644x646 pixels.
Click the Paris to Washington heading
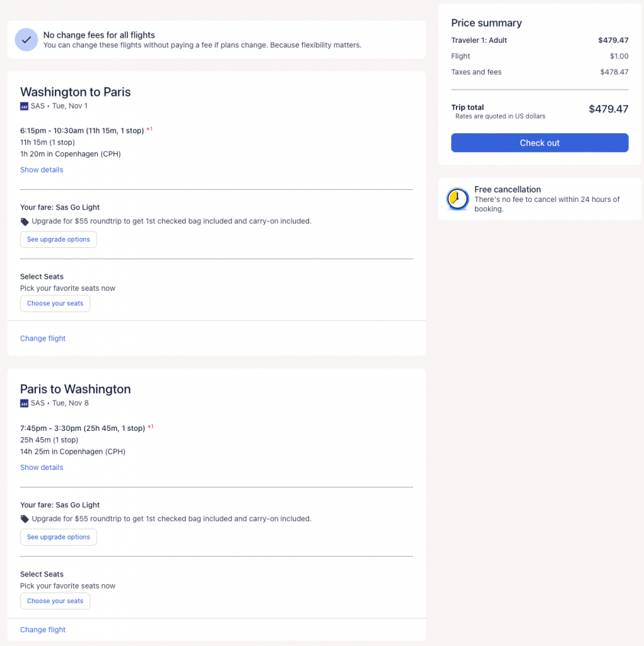[x=76, y=389]
